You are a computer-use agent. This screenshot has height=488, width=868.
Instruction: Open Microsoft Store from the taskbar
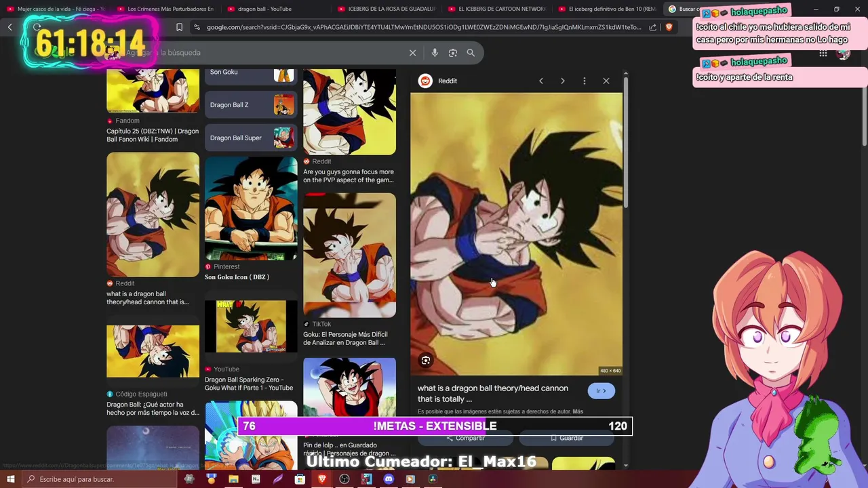click(300, 479)
